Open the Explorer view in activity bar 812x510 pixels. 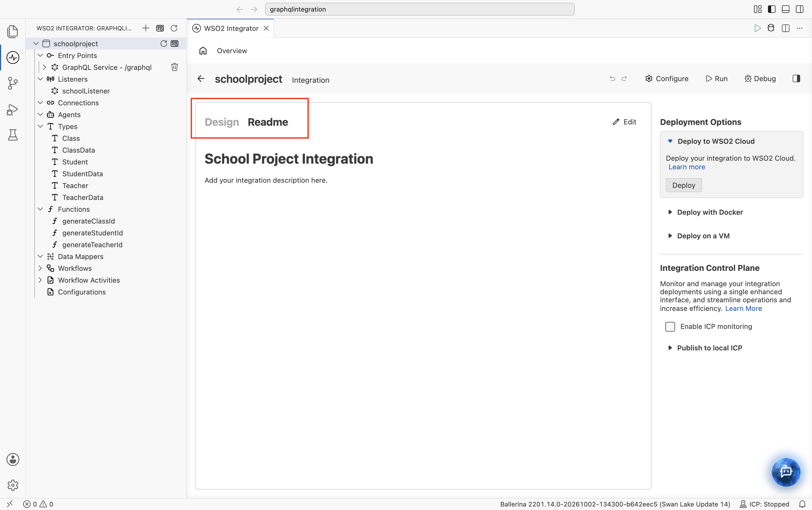[13, 32]
